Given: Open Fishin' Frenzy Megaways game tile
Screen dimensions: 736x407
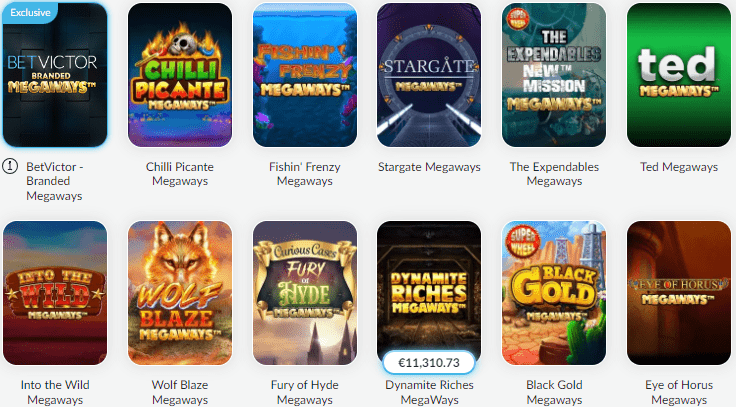Looking at the screenshot, I should click(305, 75).
